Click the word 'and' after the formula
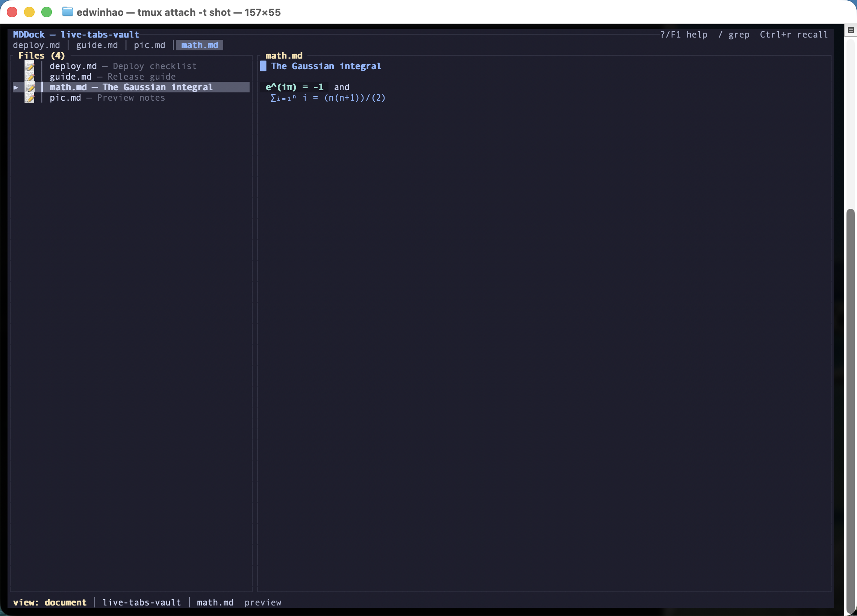Viewport: 857px width, 616px height. pos(342,87)
